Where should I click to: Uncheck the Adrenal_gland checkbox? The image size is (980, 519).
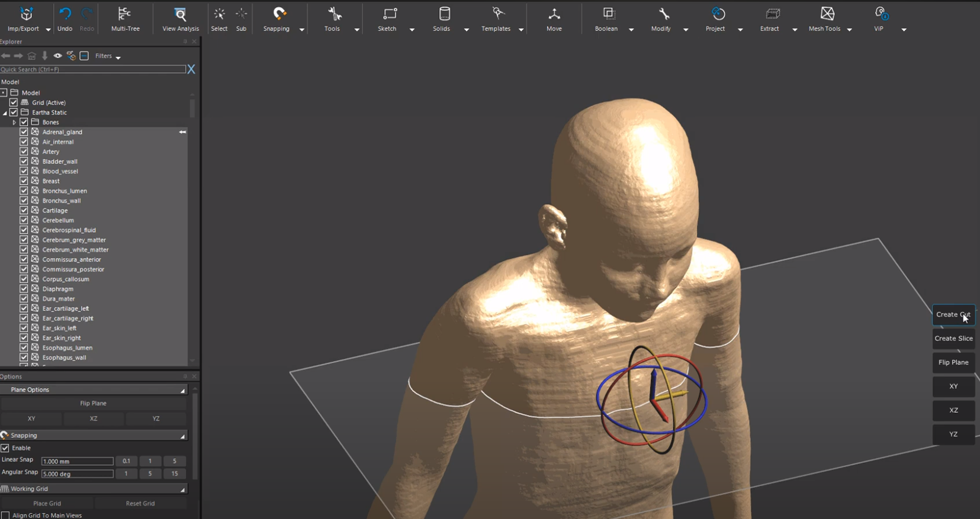tap(24, 132)
